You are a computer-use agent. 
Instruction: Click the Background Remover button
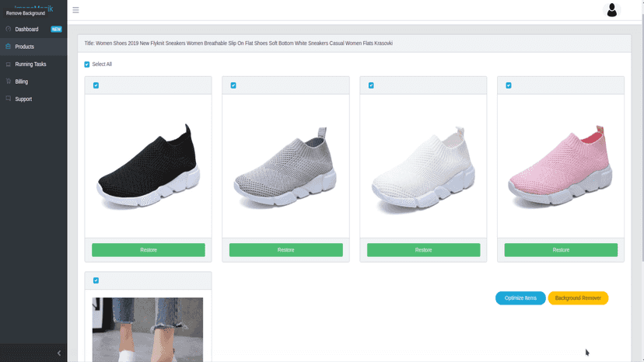click(x=578, y=298)
